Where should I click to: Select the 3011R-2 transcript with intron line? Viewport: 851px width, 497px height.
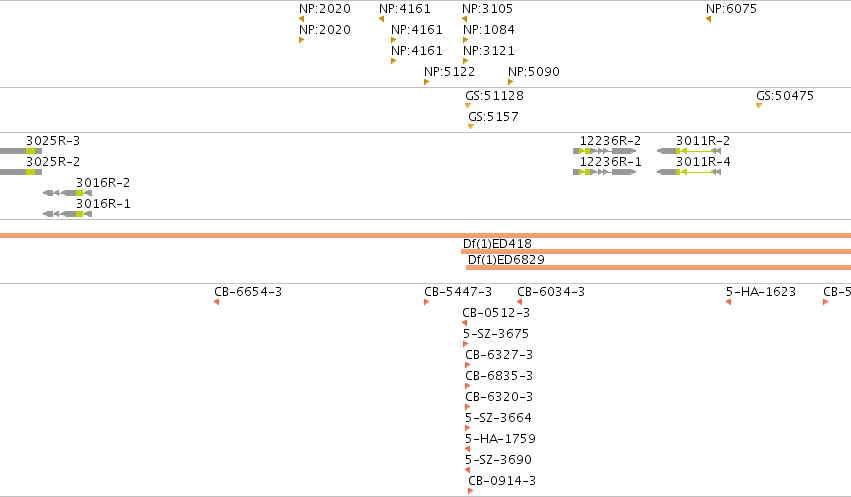[x=689, y=151]
